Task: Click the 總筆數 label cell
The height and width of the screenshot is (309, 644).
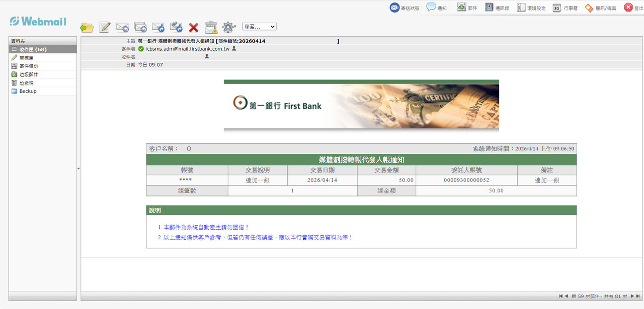Action: click(187, 190)
